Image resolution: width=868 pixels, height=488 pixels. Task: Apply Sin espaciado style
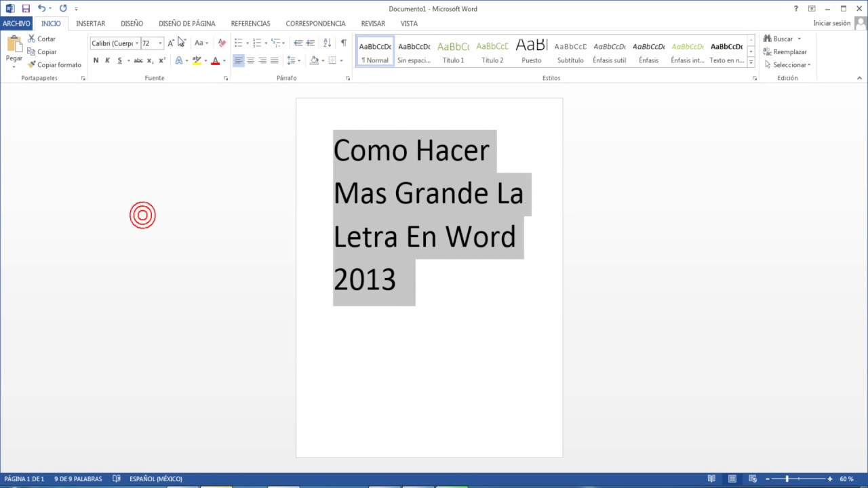point(414,52)
